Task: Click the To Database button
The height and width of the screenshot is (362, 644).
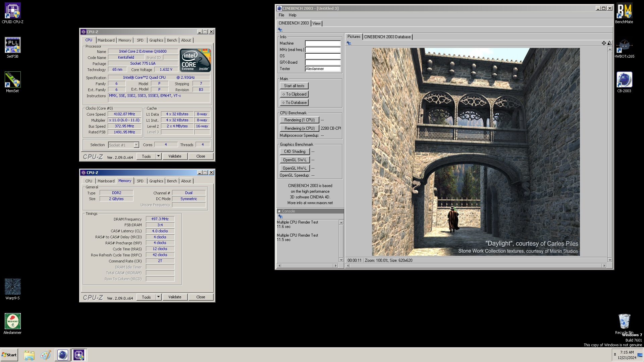Action: coord(294,103)
